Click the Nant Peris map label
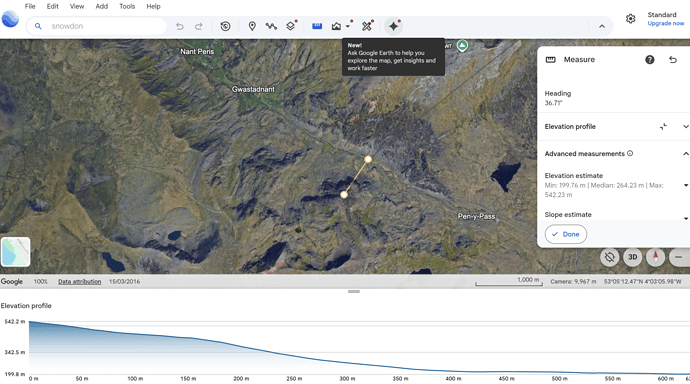Image resolution: width=690 pixels, height=384 pixels. (197, 51)
